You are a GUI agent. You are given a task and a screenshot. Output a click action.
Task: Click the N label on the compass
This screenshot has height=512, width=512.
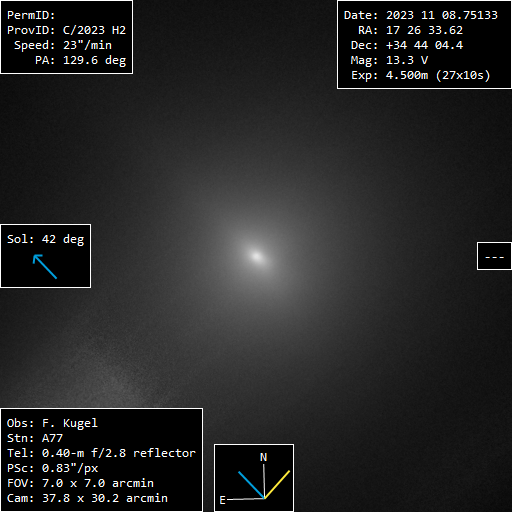(263, 457)
